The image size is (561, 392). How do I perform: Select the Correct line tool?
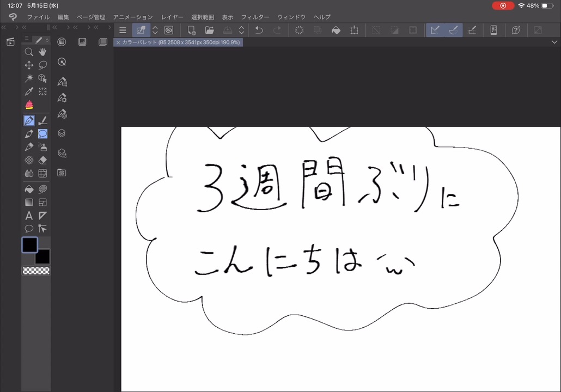click(42, 229)
